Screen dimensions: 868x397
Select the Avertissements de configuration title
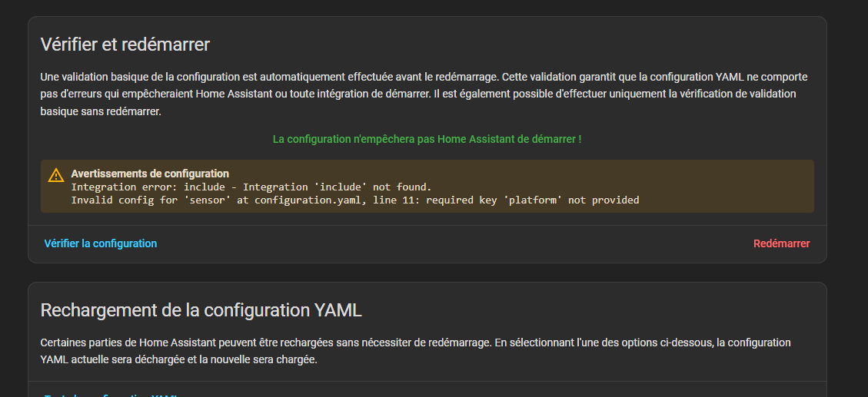(150, 174)
